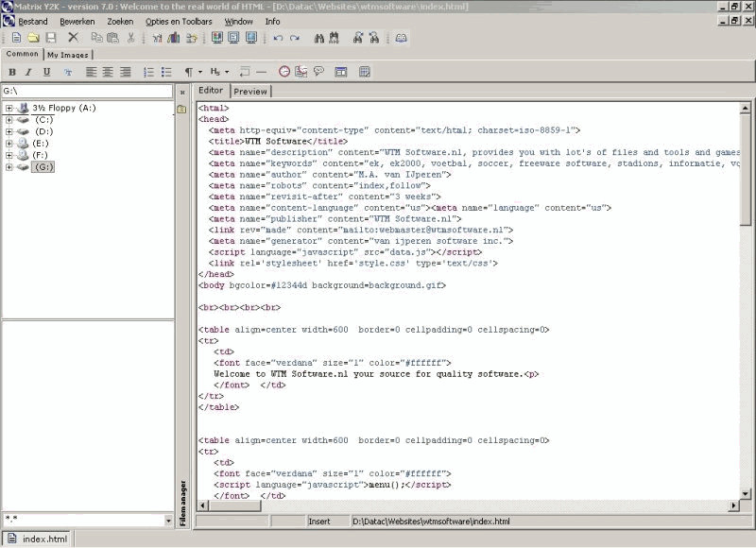Copy selection using the toolbar copy icon

[x=97, y=38]
